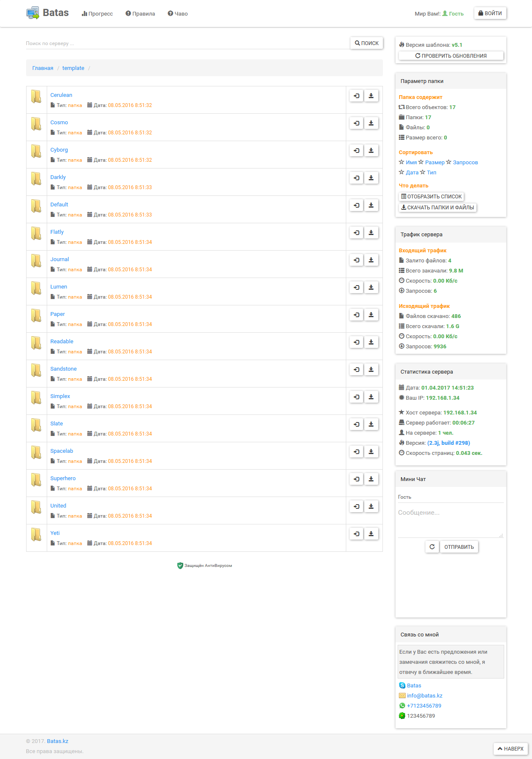Click the download icon for Cerulean folder
The width and height of the screenshot is (532, 759).
click(x=371, y=96)
